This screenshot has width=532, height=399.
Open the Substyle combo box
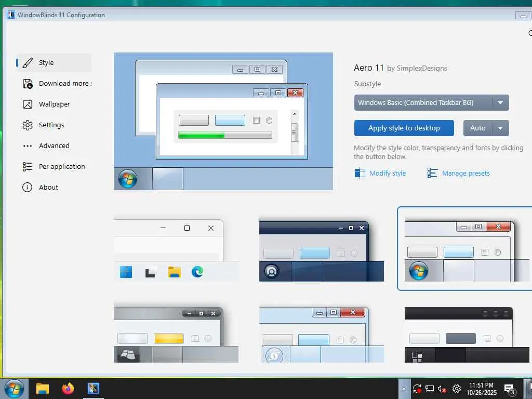[x=431, y=102]
